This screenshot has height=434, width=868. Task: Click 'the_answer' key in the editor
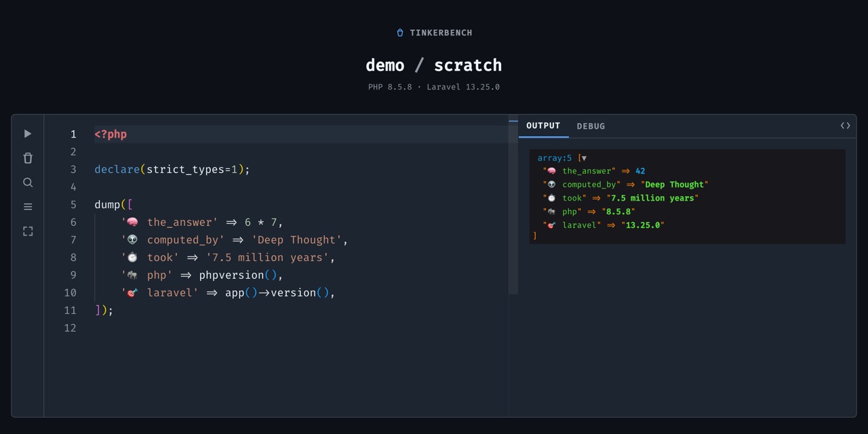click(x=182, y=222)
